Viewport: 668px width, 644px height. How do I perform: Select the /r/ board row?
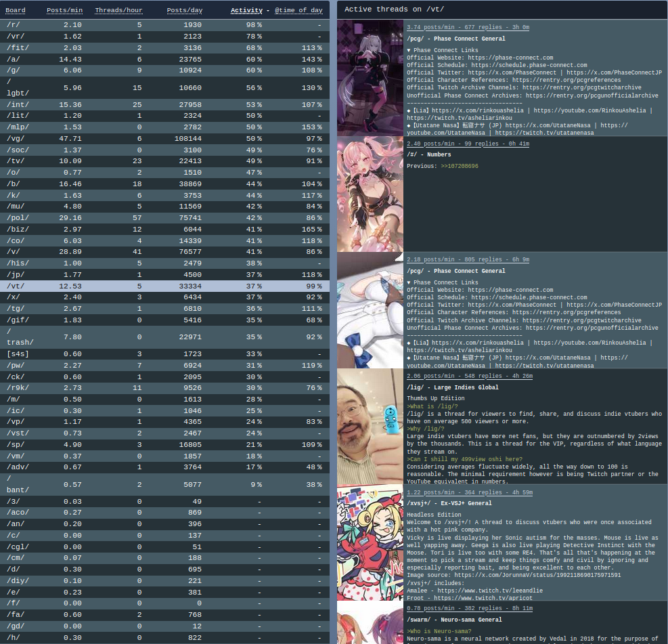tap(164, 25)
